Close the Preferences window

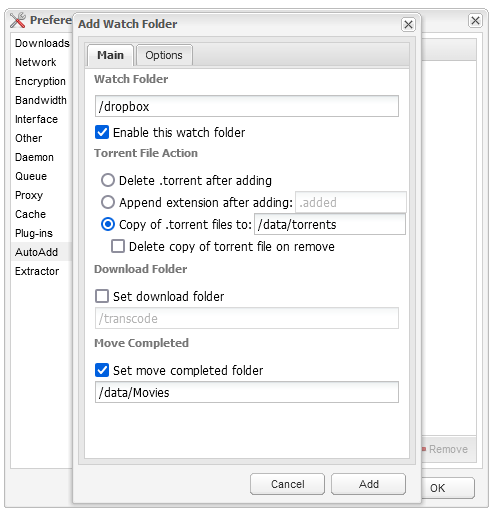point(475,20)
